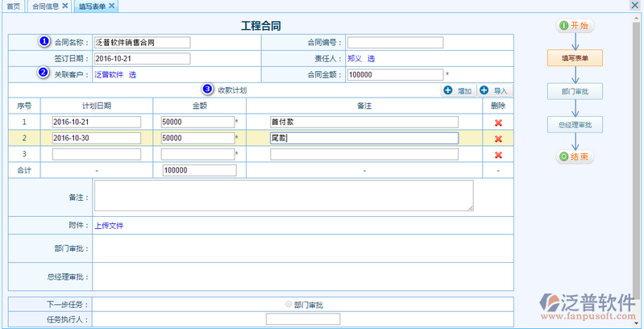Click row 2 备注 field 尾款
This screenshot has width=644, height=329.
click(364, 138)
